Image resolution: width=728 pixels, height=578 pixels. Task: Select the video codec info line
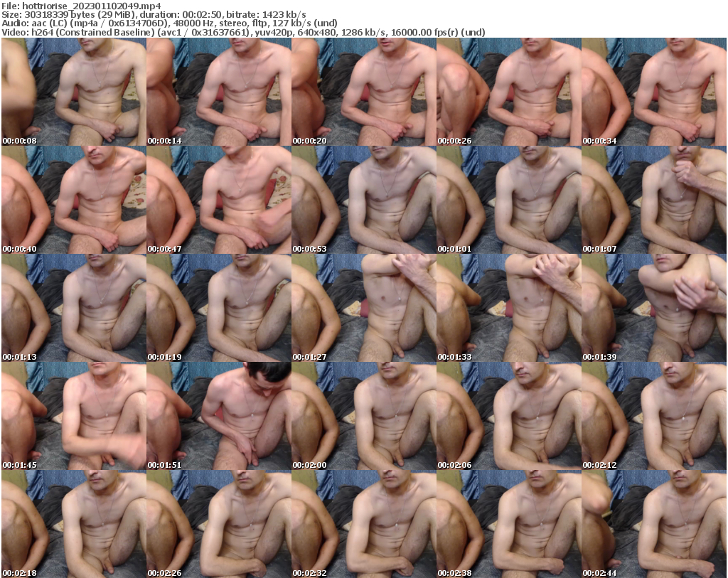coord(242,31)
